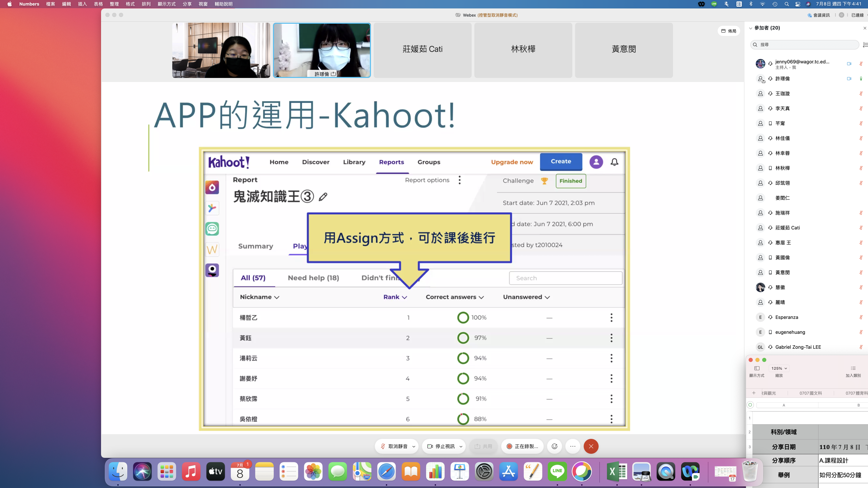Switch to the 0707國文科 sheet tab

tap(810, 393)
